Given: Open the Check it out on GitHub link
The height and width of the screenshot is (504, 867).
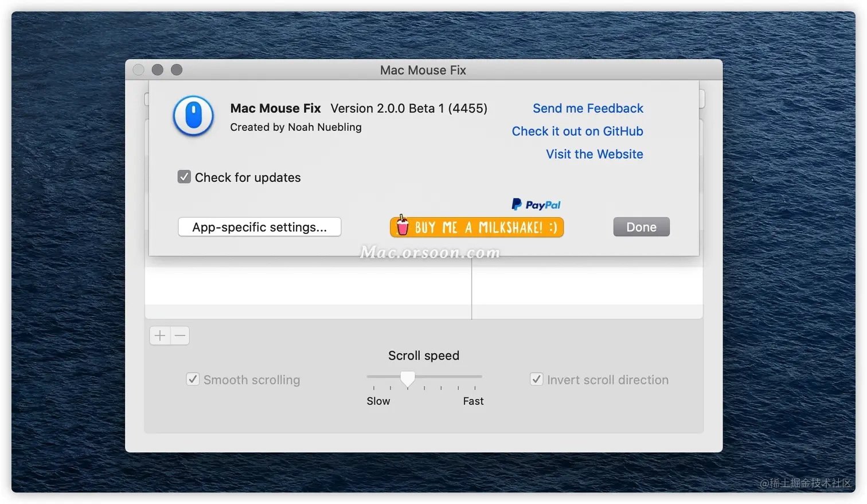Looking at the screenshot, I should 577,131.
